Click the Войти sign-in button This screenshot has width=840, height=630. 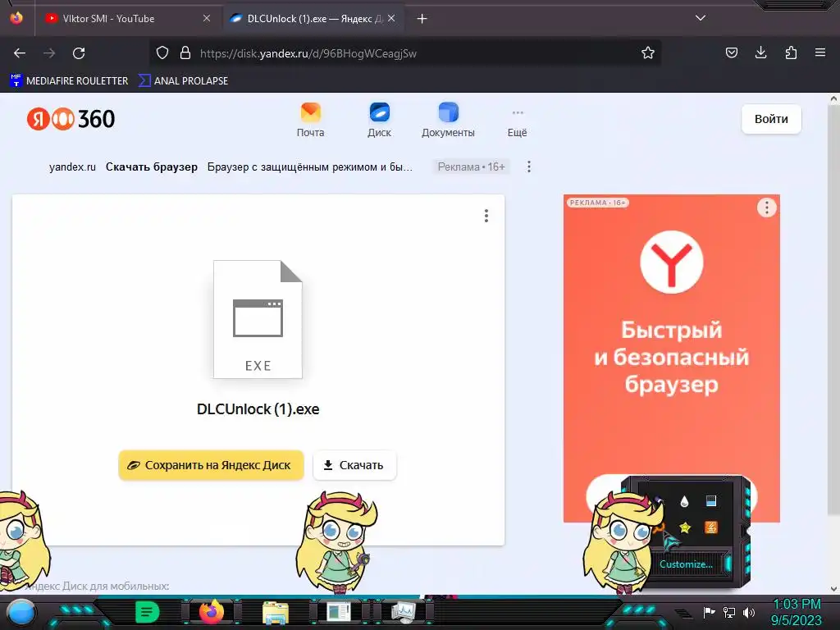coord(771,119)
